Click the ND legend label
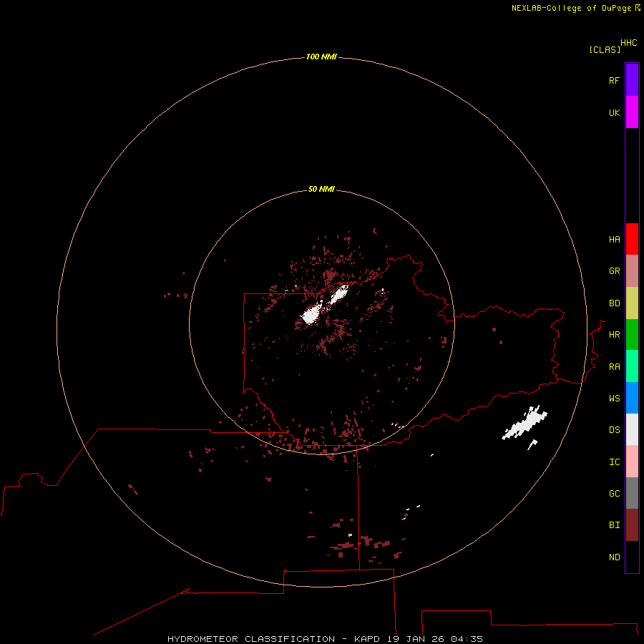Viewport: 644px width, 644px height. (614, 557)
